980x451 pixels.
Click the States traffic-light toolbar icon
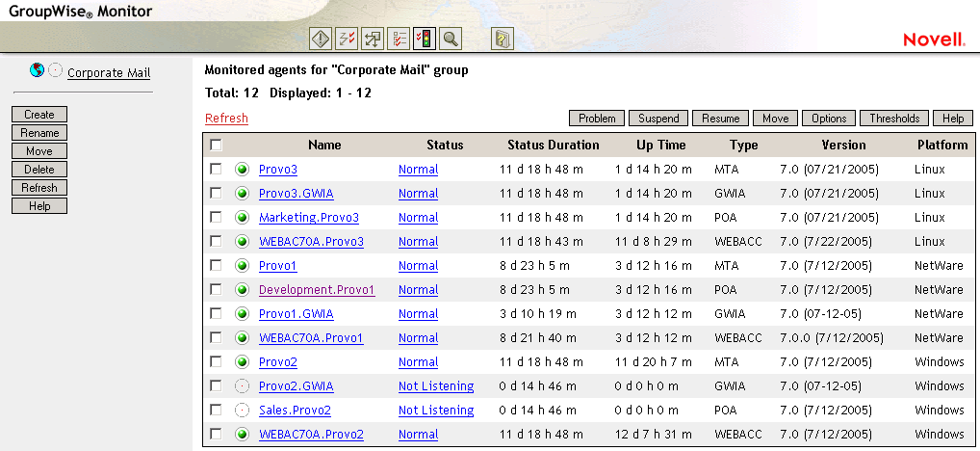[x=425, y=39]
